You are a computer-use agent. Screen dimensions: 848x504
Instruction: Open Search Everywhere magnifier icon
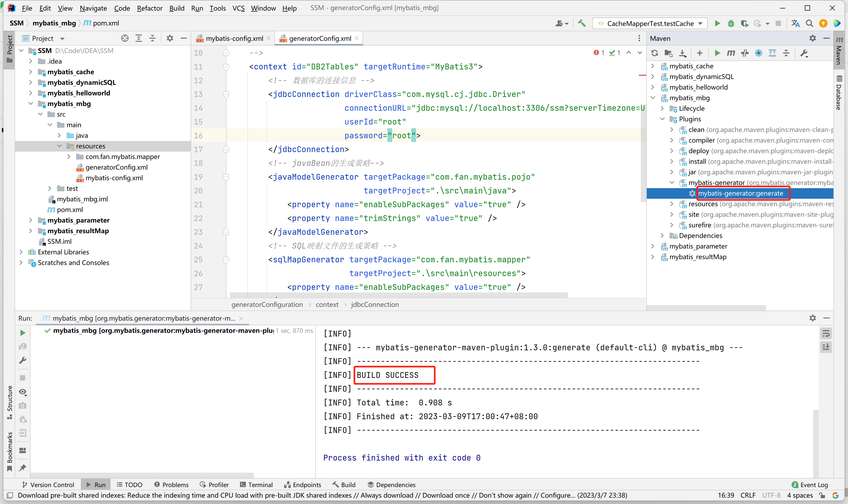(809, 23)
